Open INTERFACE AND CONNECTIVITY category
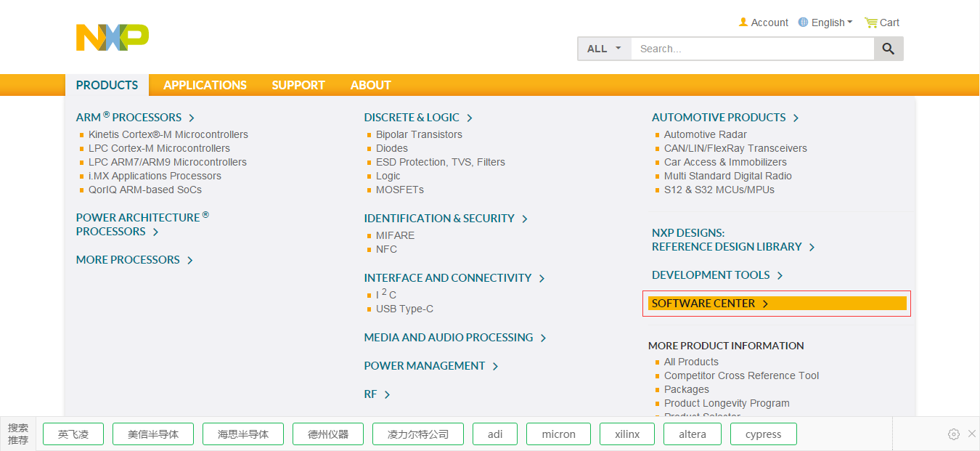Screen dimensions: 980x451 (x=454, y=278)
